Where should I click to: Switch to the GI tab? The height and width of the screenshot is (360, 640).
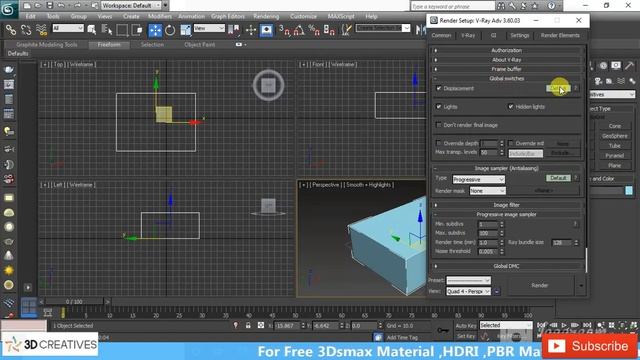tap(493, 36)
